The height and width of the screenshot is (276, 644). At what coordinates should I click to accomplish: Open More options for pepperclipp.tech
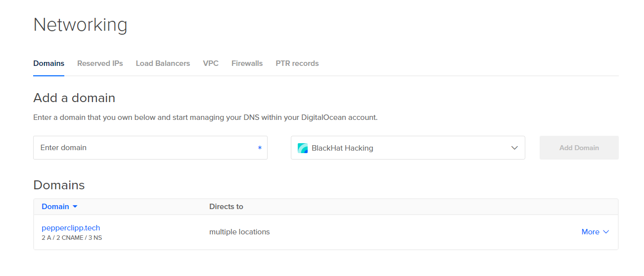[x=591, y=232]
